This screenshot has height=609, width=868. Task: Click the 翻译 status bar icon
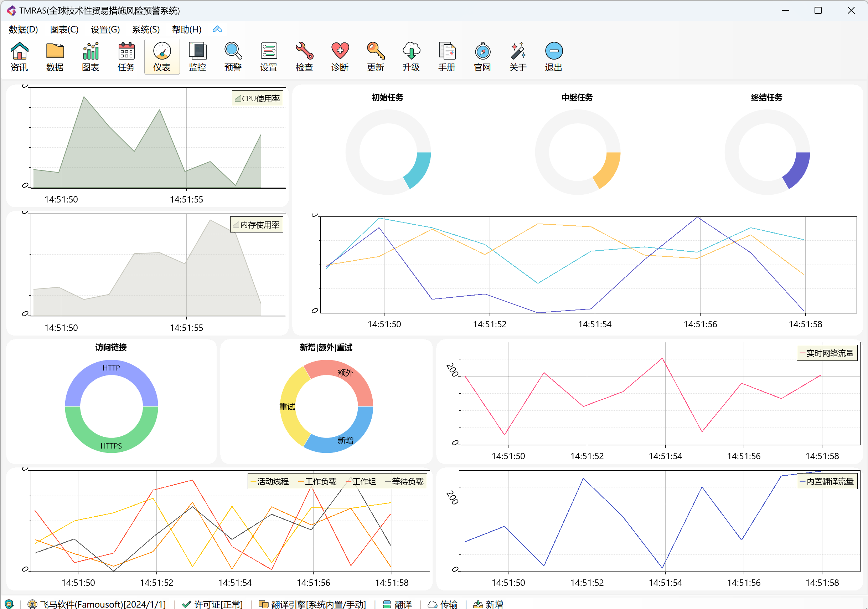pos(387,604)
